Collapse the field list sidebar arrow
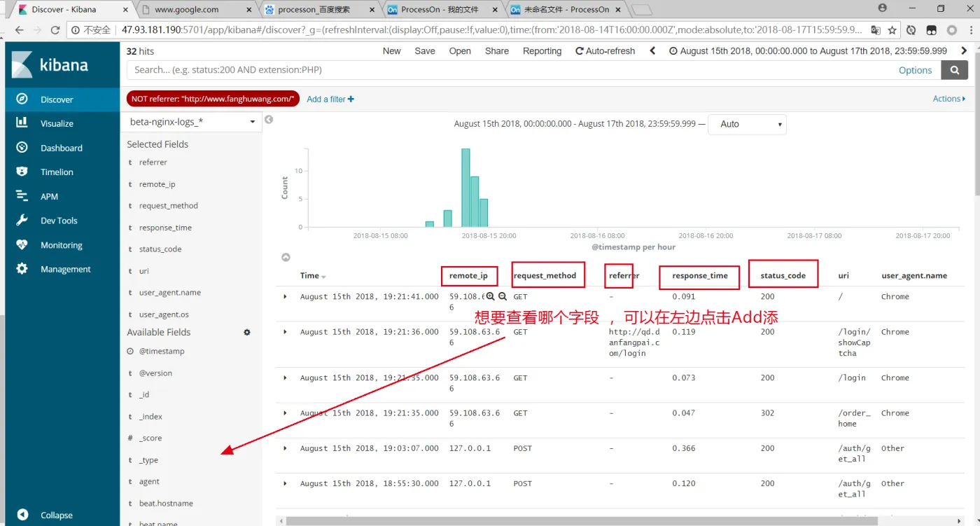This screenshot has width=980, height=526. coord(268,120)
